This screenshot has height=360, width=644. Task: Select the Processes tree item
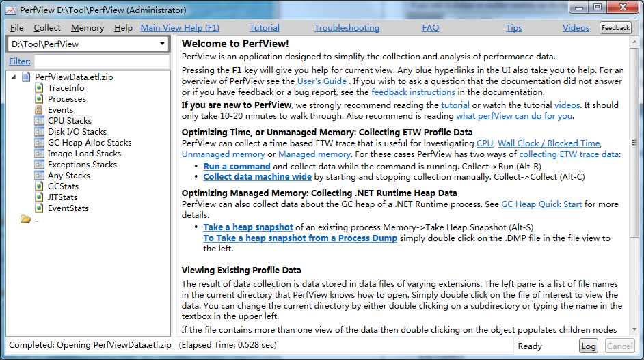[x=67, y=99]
